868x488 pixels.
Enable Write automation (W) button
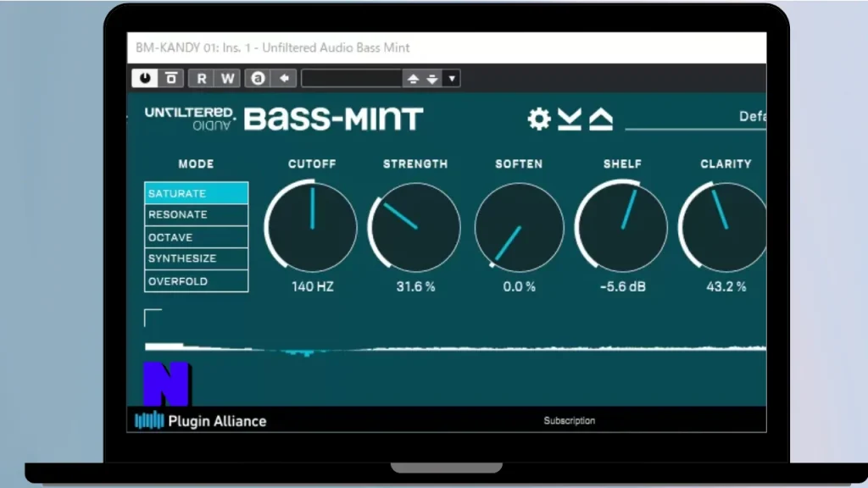(227, 78)
